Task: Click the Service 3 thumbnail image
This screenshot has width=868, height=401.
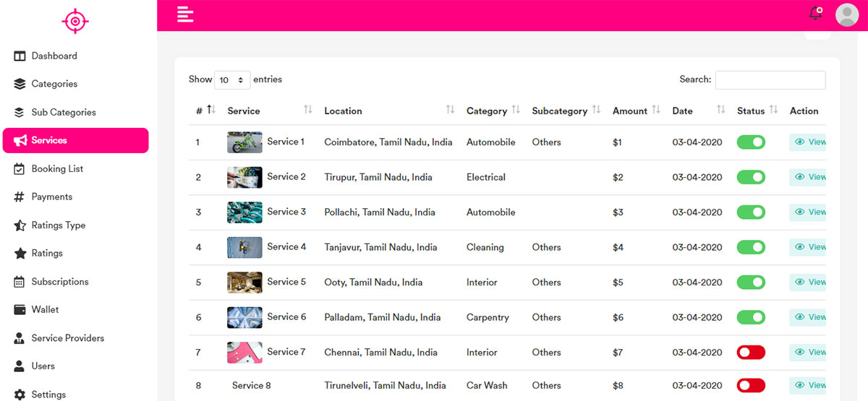Action: 244,212
